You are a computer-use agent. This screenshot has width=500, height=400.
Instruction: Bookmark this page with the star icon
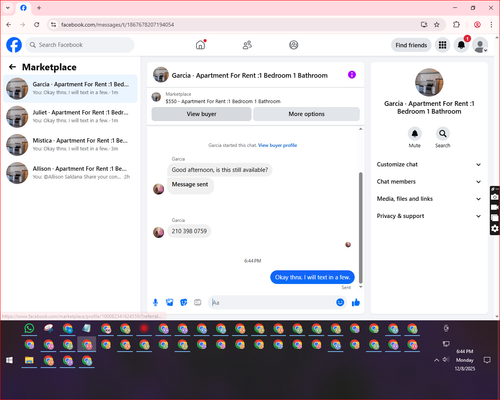pyautogui.click(x=437, y=25)
